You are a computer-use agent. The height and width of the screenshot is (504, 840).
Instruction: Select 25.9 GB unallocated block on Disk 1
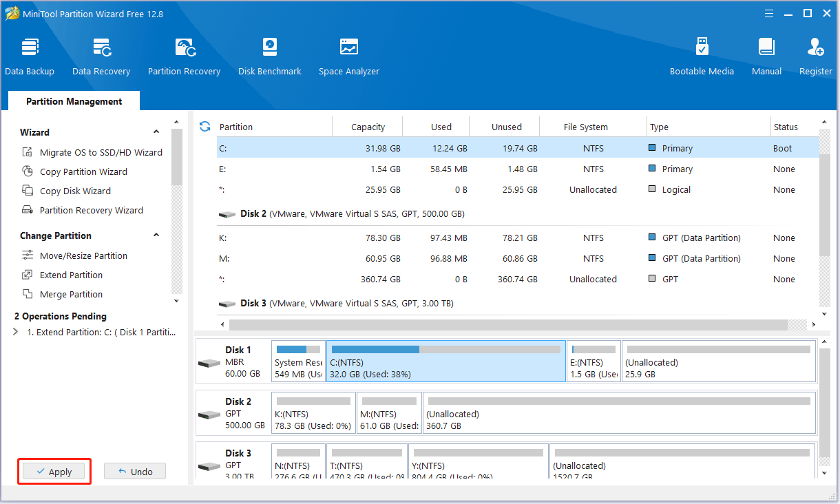718,361
